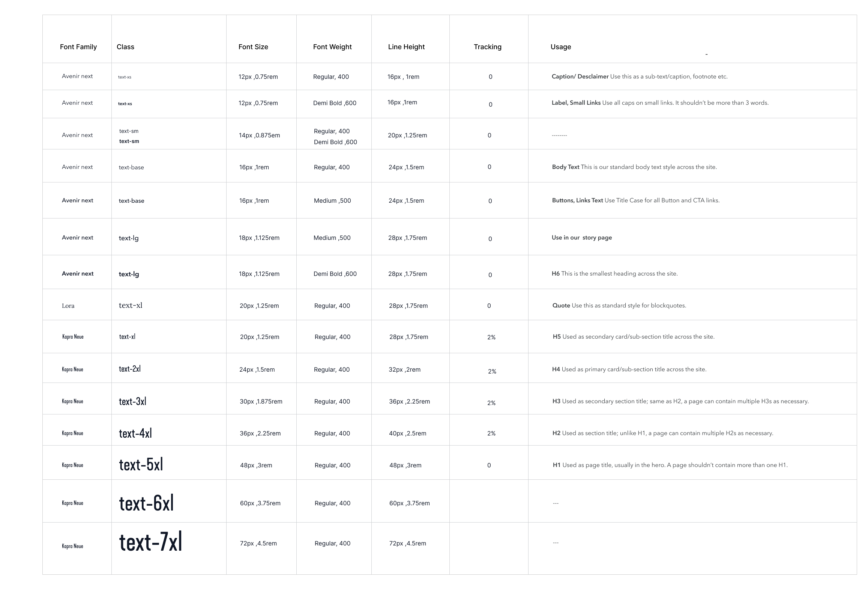
Task: Click the Class column header
Action: [x=125, y=47]
